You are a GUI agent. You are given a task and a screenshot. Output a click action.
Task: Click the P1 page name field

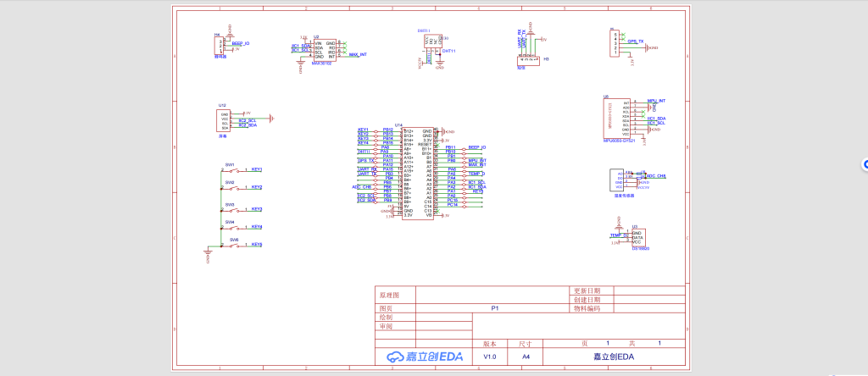(x=495, y=309)
